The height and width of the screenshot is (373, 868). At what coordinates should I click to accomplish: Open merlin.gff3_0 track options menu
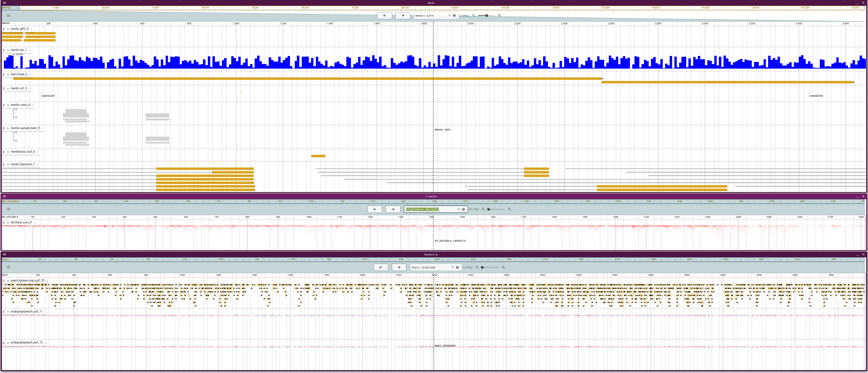32,29
